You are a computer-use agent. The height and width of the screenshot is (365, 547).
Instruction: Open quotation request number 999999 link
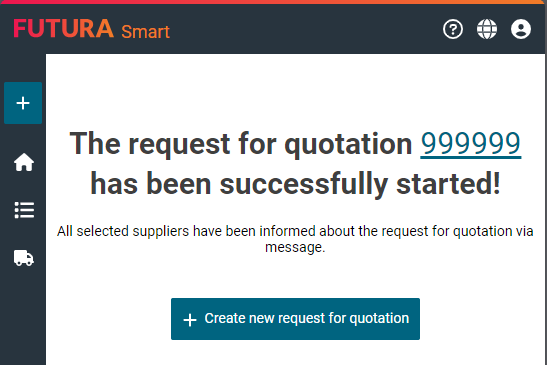[x=471, y=144]
